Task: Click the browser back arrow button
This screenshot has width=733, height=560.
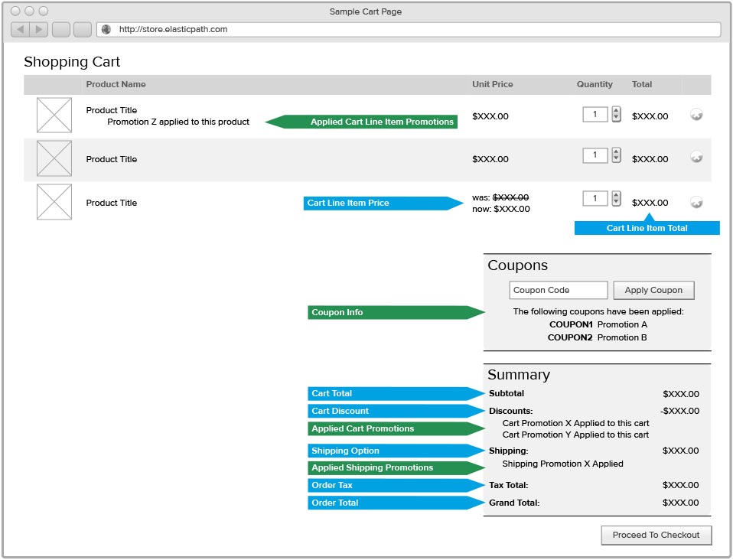Action: tap(21, 30)
